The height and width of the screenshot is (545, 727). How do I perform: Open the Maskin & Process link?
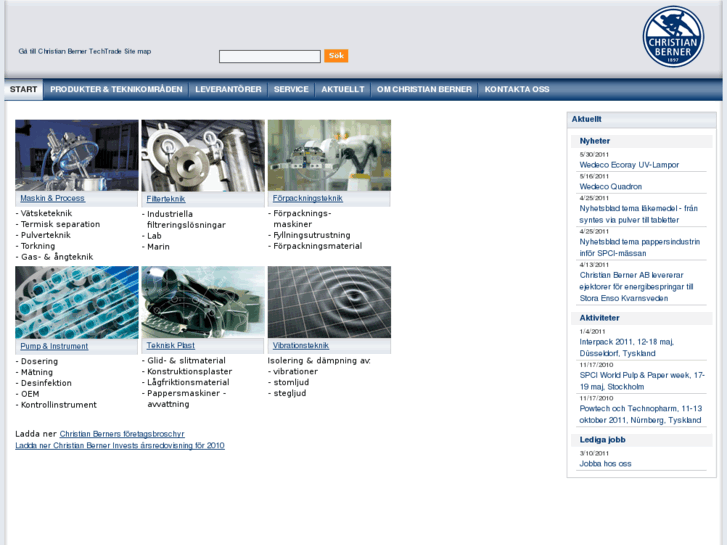click(x=52, y=198)
